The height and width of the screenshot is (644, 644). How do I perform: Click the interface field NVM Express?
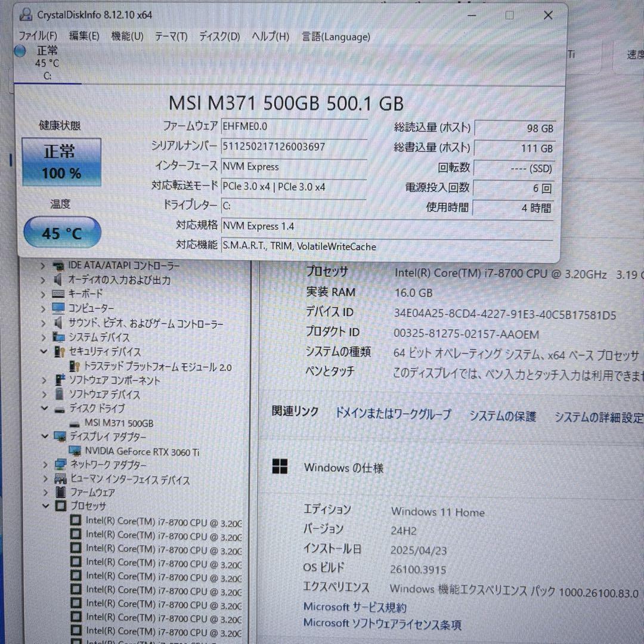(294, 166)
